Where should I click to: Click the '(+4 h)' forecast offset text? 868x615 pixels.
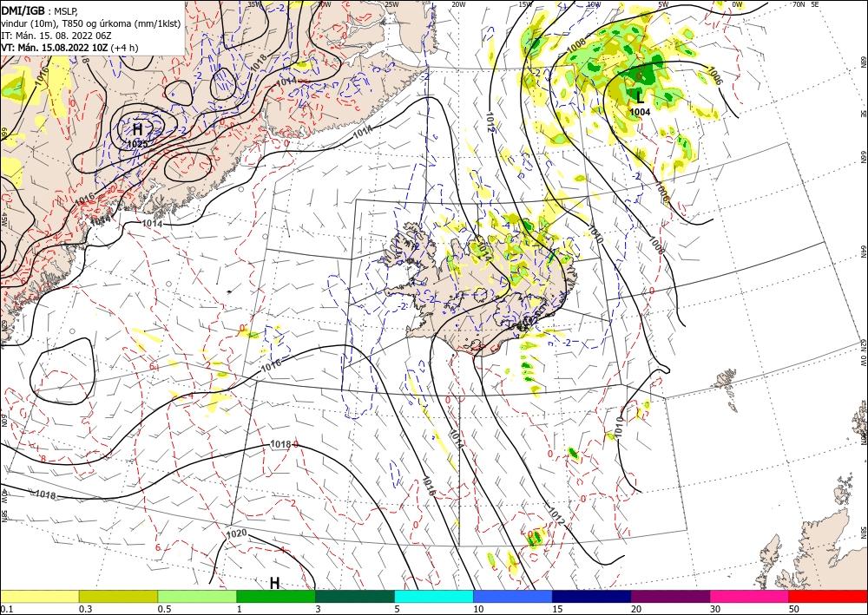[124, 48]
